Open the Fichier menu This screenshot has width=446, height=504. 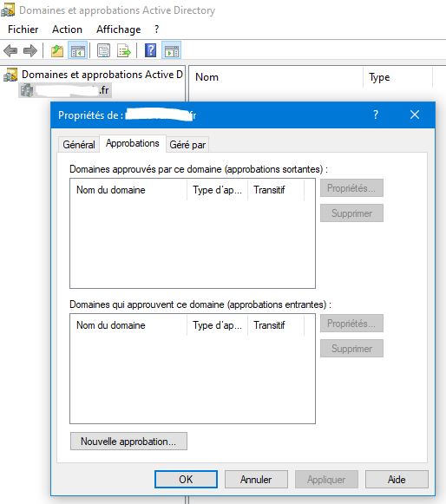[23, 29]
